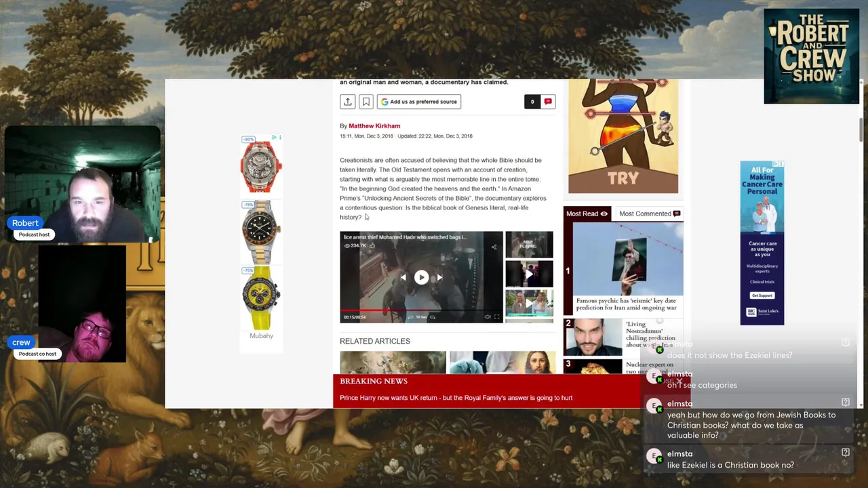This screenshot has width=868, height=488.
Task: Select the crew co-host webcam feed
Action: coord(82,304)
